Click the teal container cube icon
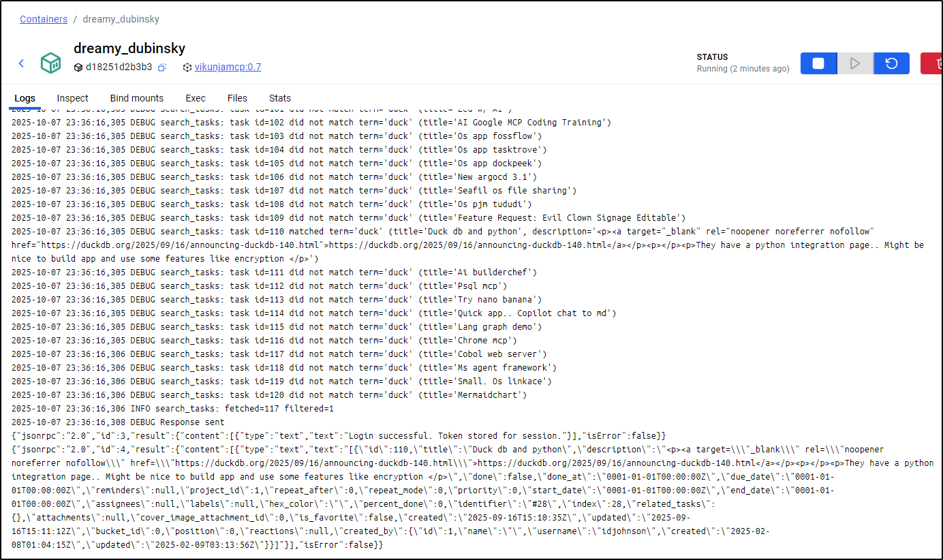Screen dimensions: 943x560 (x=51, y=63)
